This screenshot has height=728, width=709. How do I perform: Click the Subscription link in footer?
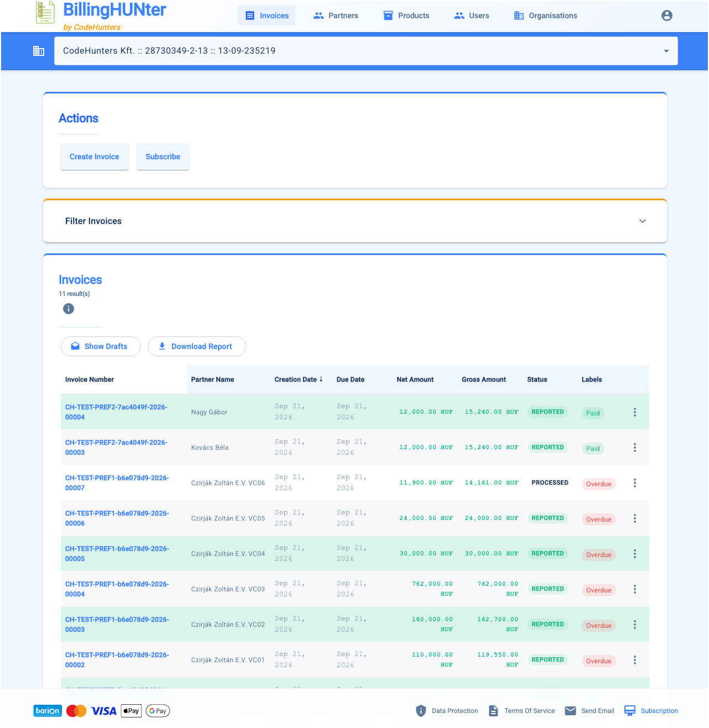coord(659,711)
